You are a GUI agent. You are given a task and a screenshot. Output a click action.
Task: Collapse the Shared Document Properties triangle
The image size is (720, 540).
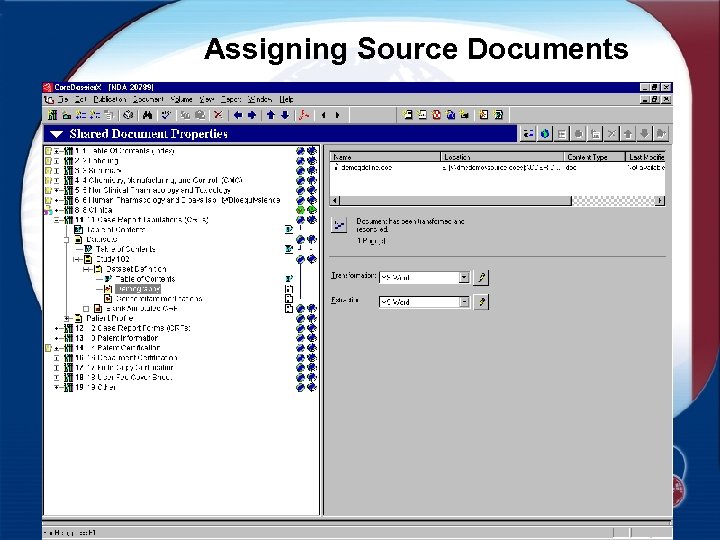click(x=56, y=134)
